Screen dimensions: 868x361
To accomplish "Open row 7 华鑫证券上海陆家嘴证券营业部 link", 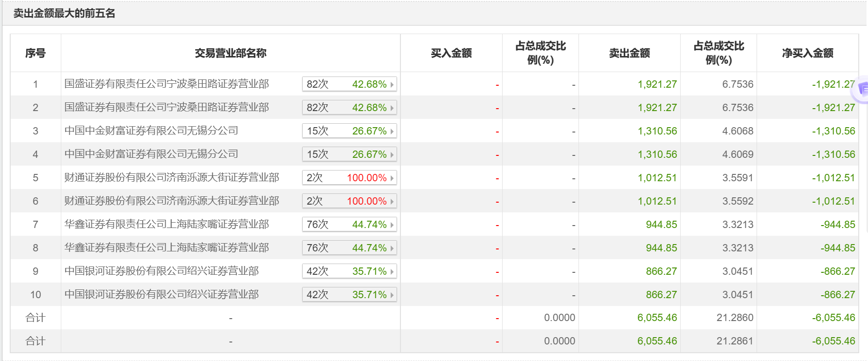I will tap(166, 224).
